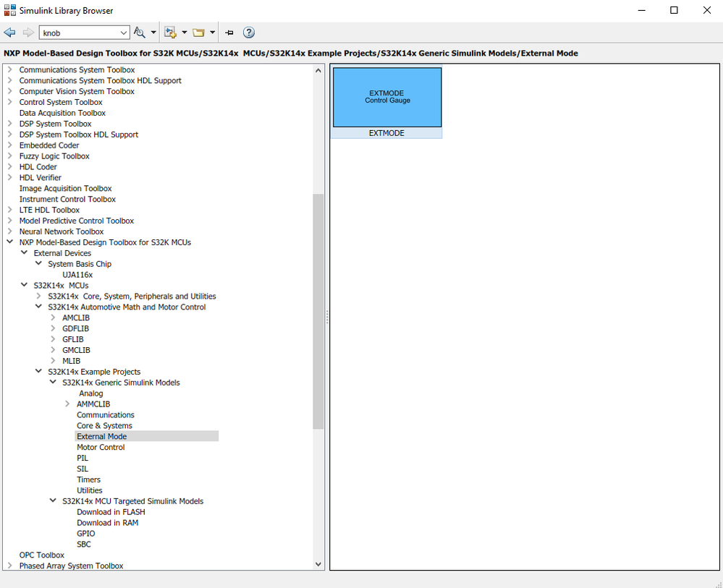
Task: Expand Computer Vision System Toolbox node
Action: 10,91
